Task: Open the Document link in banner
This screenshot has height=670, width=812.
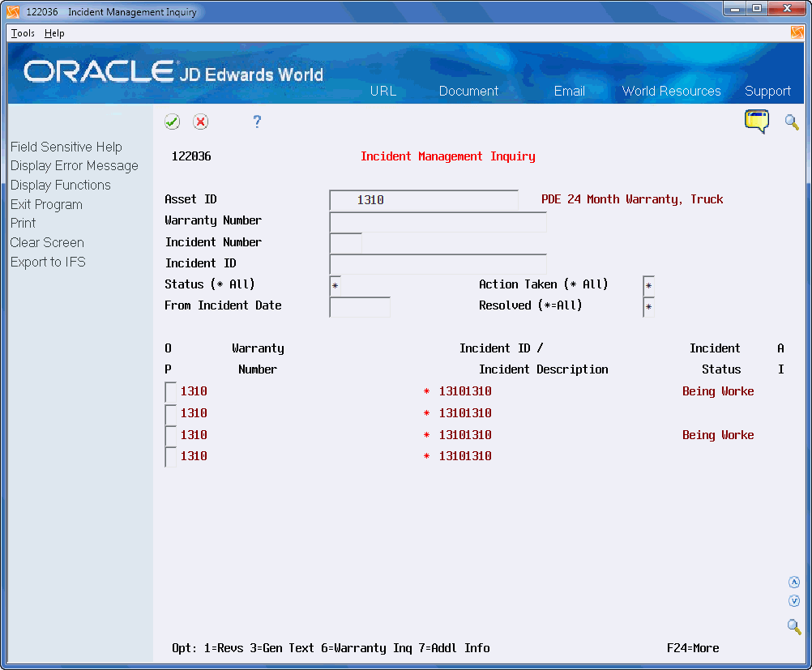Action: [468, 91]
